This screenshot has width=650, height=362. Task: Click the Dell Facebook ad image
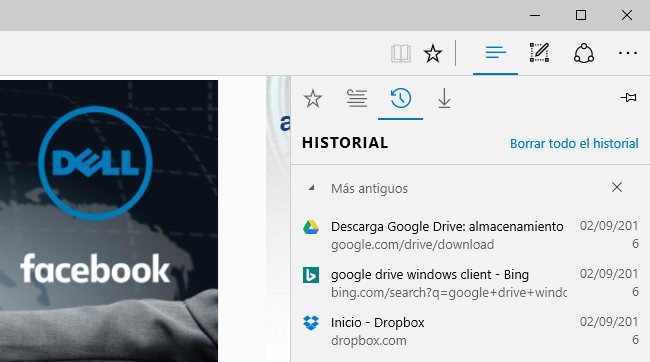[x=109, y=221]
